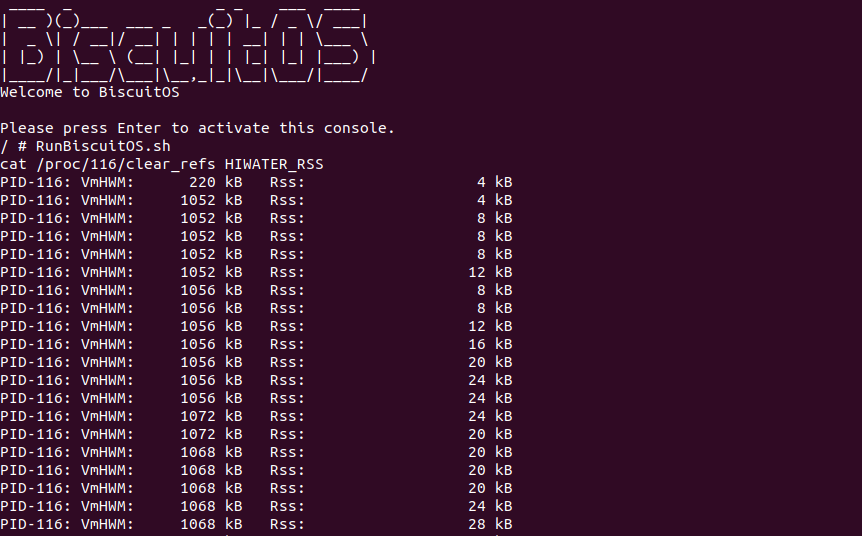Click Rss 12 kB in the 1052 kB row
This screenshot has height=536, width=862.
(x=490, y=272)
